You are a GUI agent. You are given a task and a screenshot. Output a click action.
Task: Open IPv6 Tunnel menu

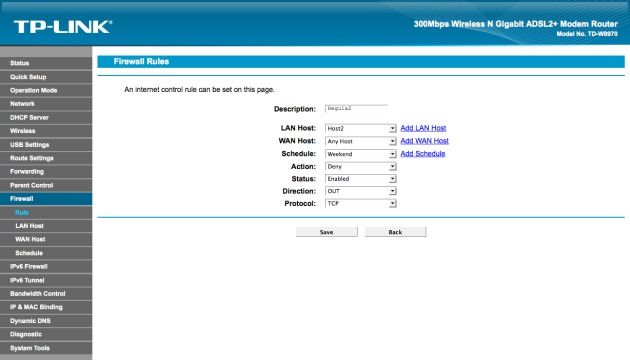coord(46,280)
